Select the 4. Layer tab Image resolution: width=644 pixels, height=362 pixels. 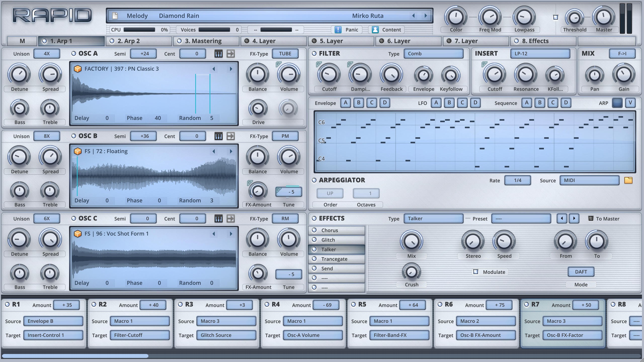point(274,41)
